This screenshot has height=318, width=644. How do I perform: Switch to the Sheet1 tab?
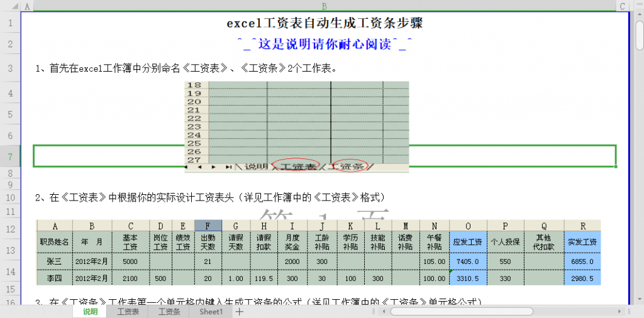coord(211,312)
